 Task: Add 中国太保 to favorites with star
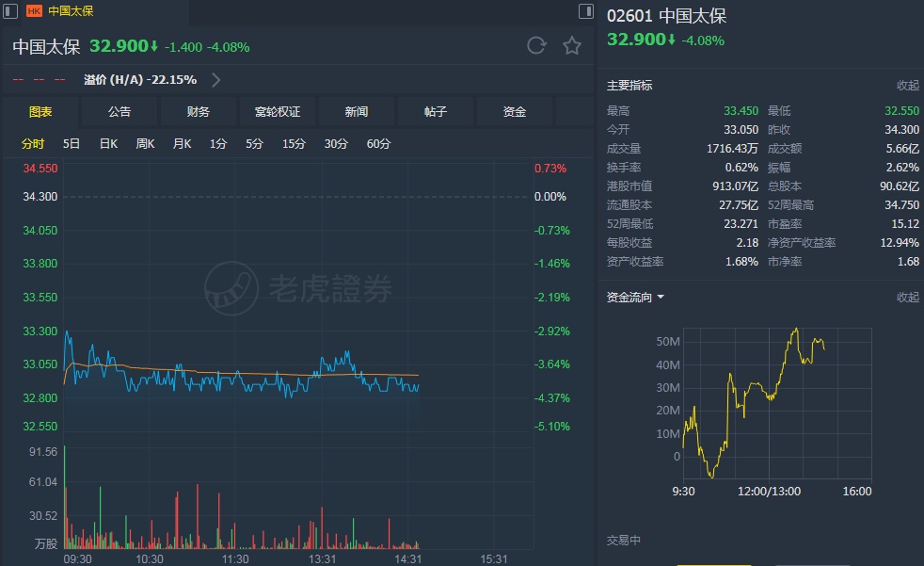pos(571,45)
